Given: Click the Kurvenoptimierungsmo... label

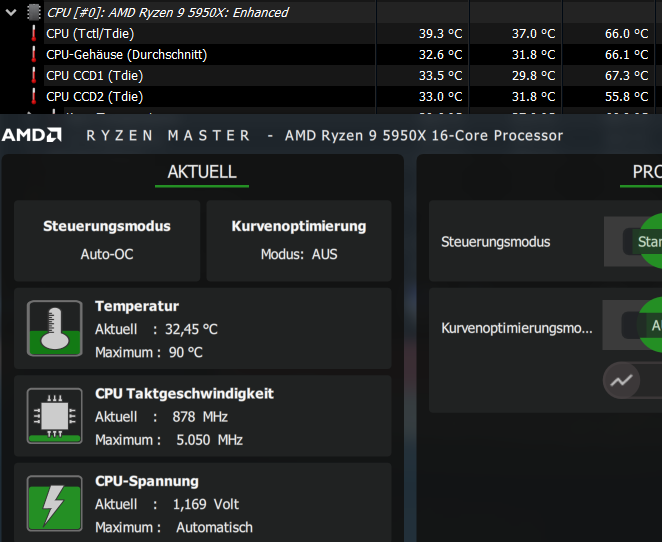Looking at the screenshot, I should 517,328.
